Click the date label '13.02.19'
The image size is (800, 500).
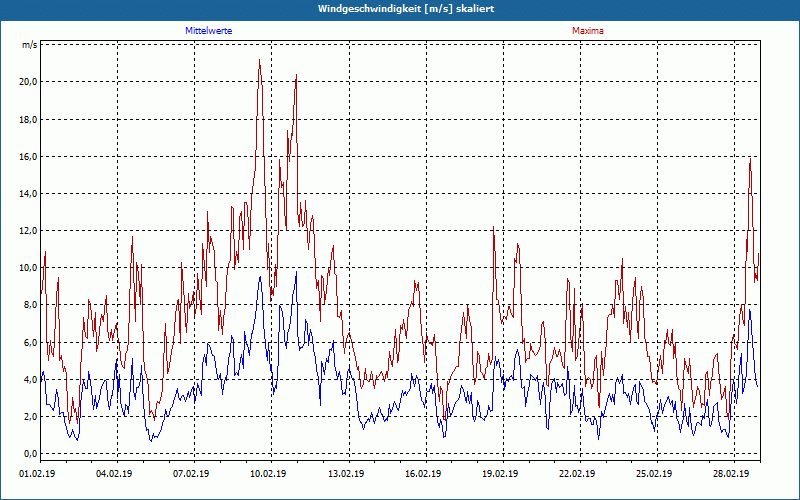click(x=345, y=473)
